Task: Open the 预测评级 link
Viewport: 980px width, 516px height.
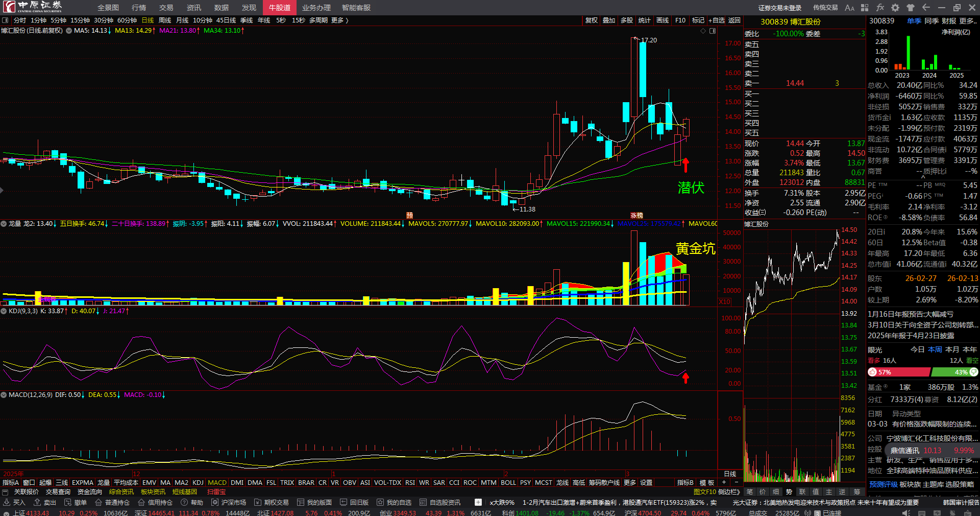Action: click(884, 484)
